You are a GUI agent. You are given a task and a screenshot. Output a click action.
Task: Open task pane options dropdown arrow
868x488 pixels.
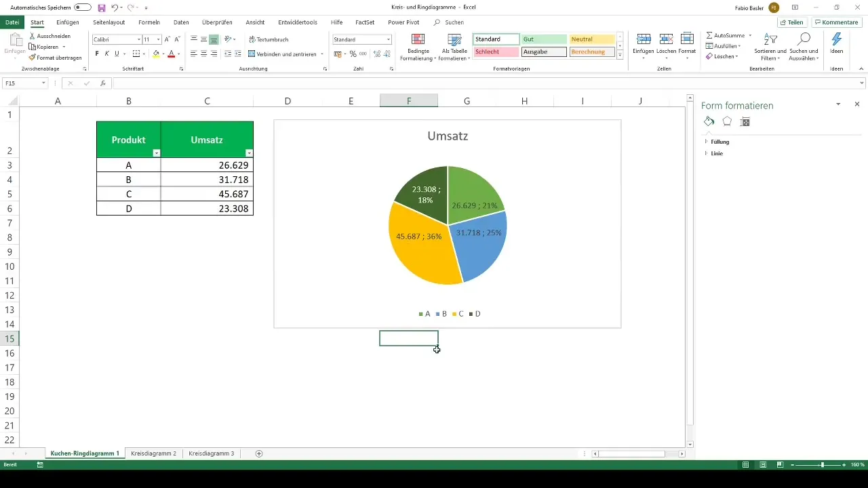(838, 104)
